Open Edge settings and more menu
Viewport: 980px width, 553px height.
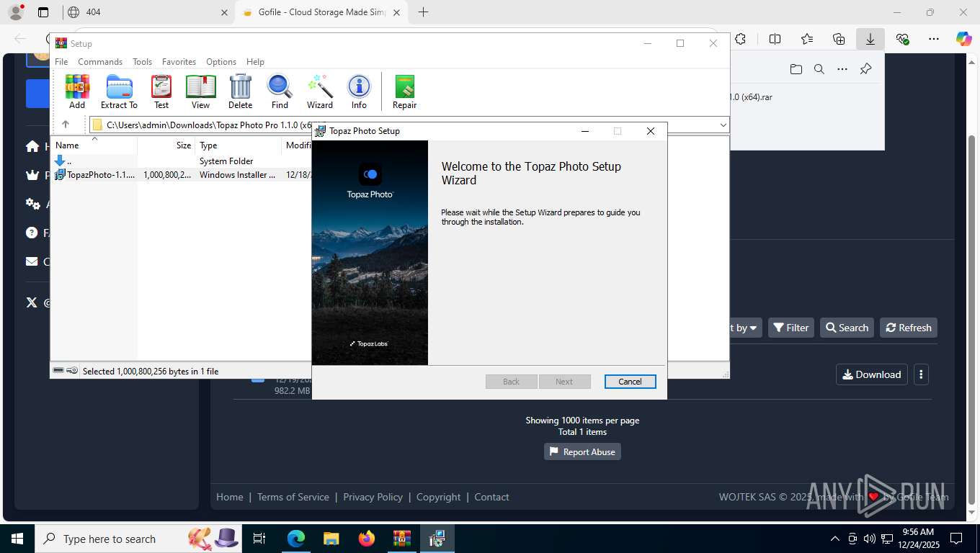(x=934, y=39)
